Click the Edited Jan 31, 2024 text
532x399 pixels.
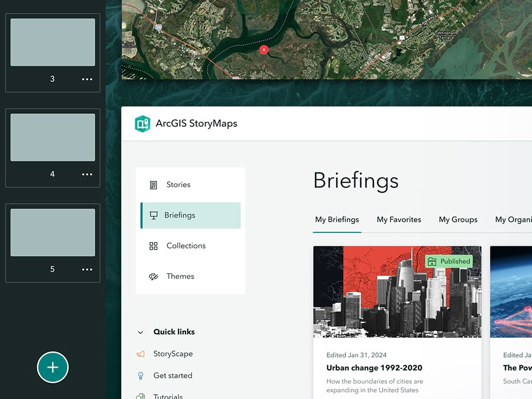356,355
